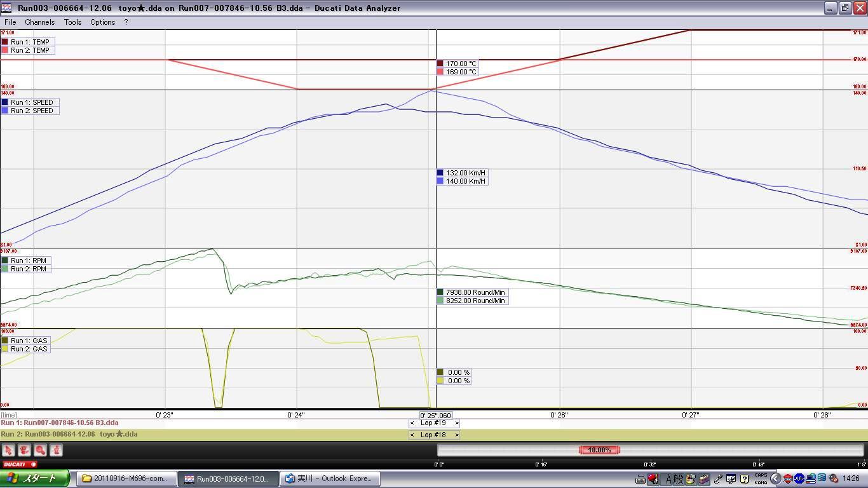Click the Lap #19 label

pos(434,423)
